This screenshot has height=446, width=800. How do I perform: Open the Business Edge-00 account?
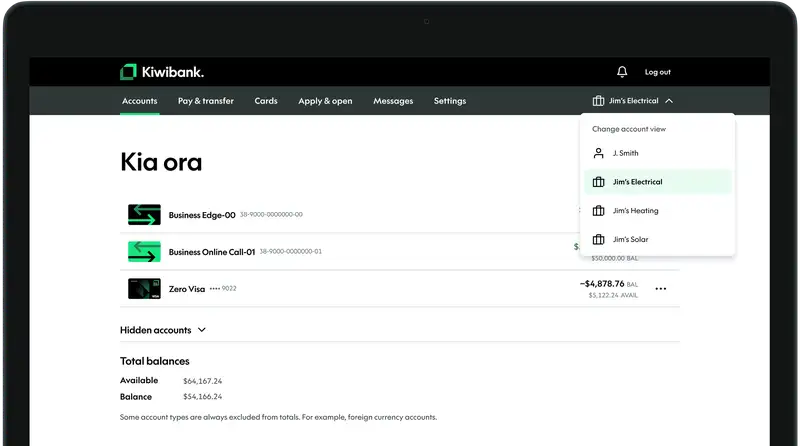[202, 215]
